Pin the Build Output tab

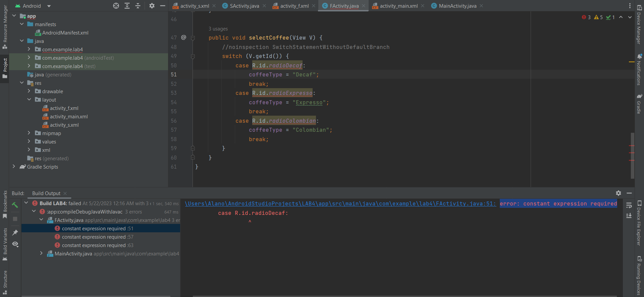[15, 232]
